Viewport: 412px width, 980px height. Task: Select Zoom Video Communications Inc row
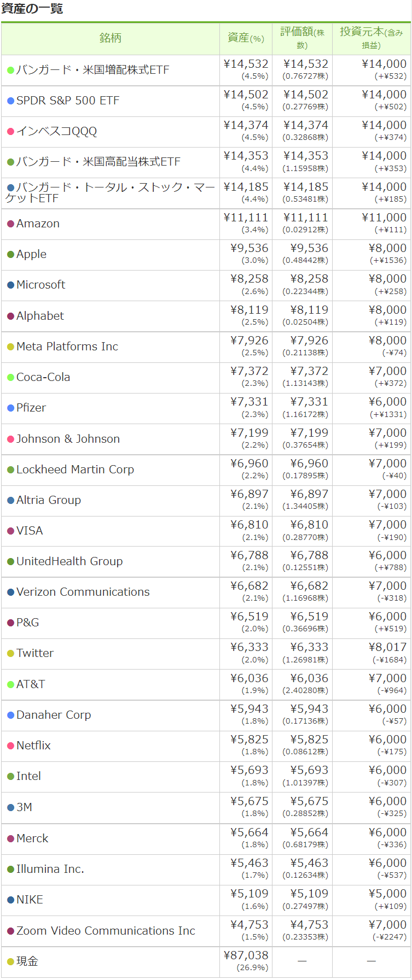(x=206, y=931)
